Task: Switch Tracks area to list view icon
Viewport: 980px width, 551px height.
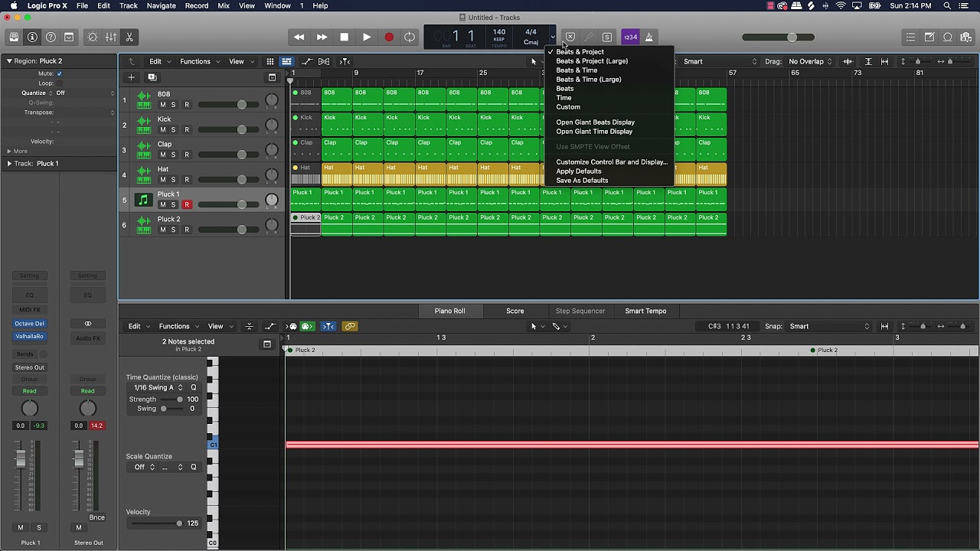Action: (x=286, y=61)
